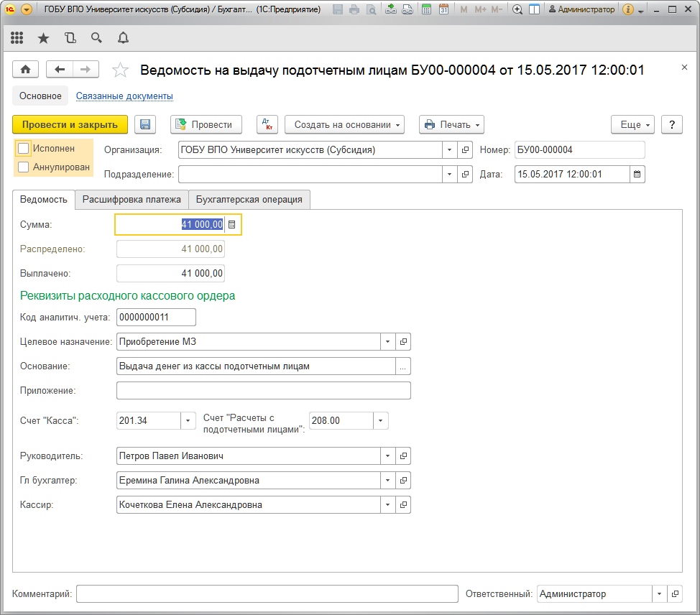700x615 pixels.
Task: Enable the Исполнен checkbox
Action: coord(24,149)
